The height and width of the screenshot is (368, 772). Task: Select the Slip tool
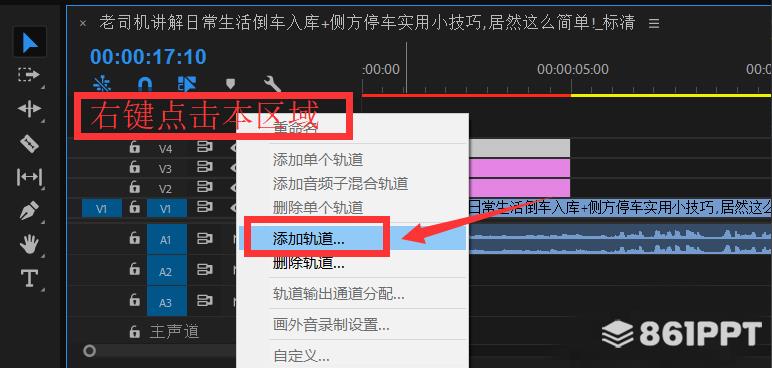(30, 177)
